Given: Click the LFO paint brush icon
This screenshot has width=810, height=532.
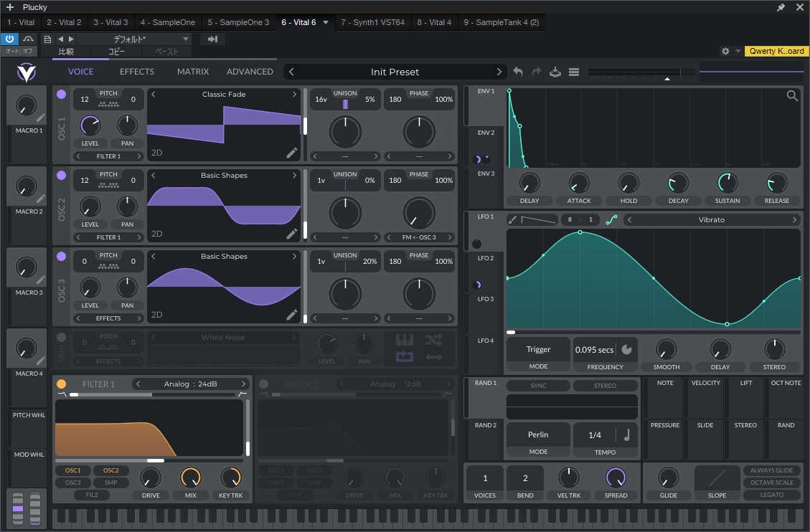Looking at the screenshot, I should pyautogui.click(x=513, y=219).
